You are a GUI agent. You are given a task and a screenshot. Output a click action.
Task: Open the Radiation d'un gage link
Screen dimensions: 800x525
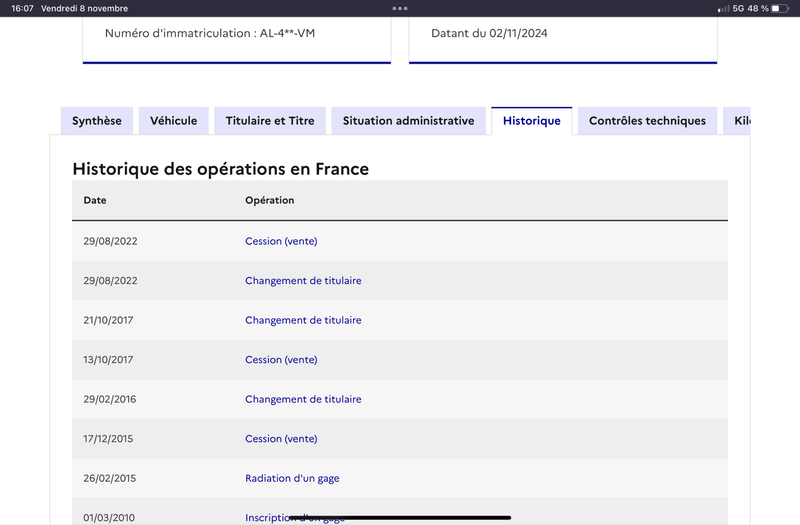coord(292,478)
